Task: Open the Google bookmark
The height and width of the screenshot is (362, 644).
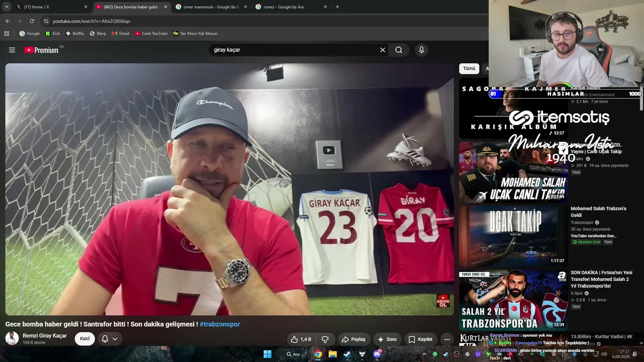Action: tap(29, 34)
